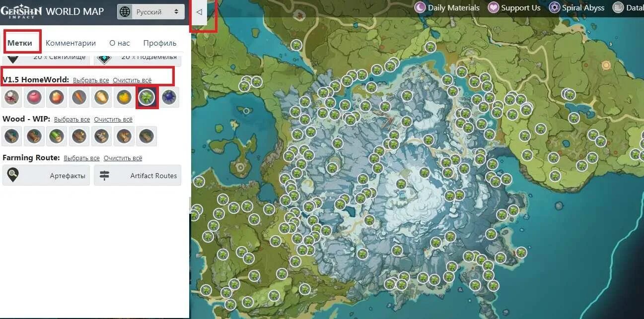The image size is (644, 319).
Task: Toggle the carrot HomeWorld marker
Action: coord(79,97)
